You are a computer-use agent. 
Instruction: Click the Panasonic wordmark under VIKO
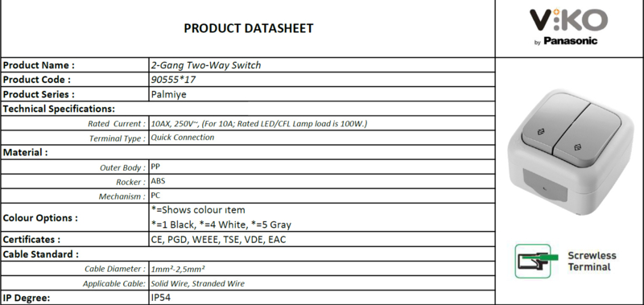click(x=571, y=40)
